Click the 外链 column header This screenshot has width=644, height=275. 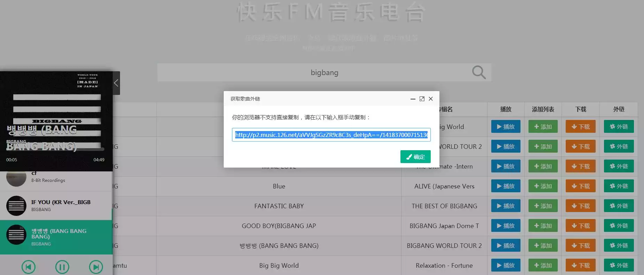[x=619, y=109]
